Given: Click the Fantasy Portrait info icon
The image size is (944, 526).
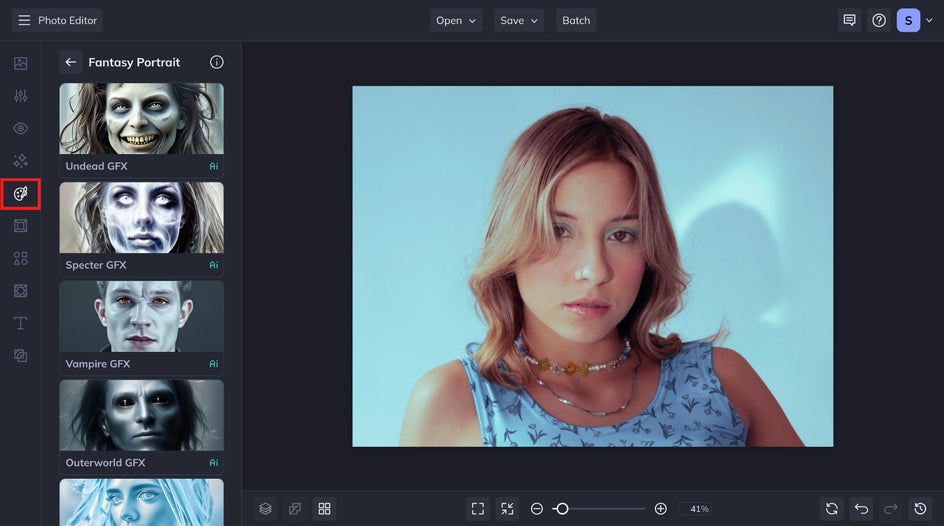Looking at the screenshot, I should tap(216, 62).
